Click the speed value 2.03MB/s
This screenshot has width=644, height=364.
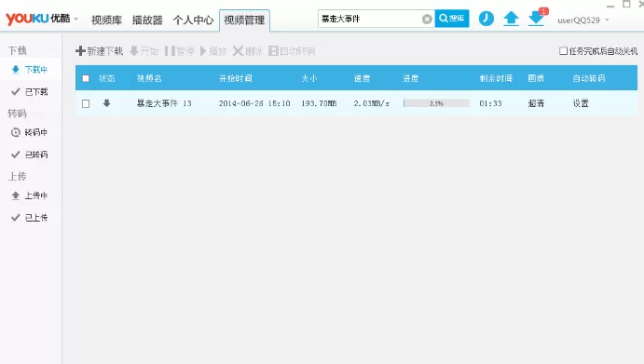[371, 103]
